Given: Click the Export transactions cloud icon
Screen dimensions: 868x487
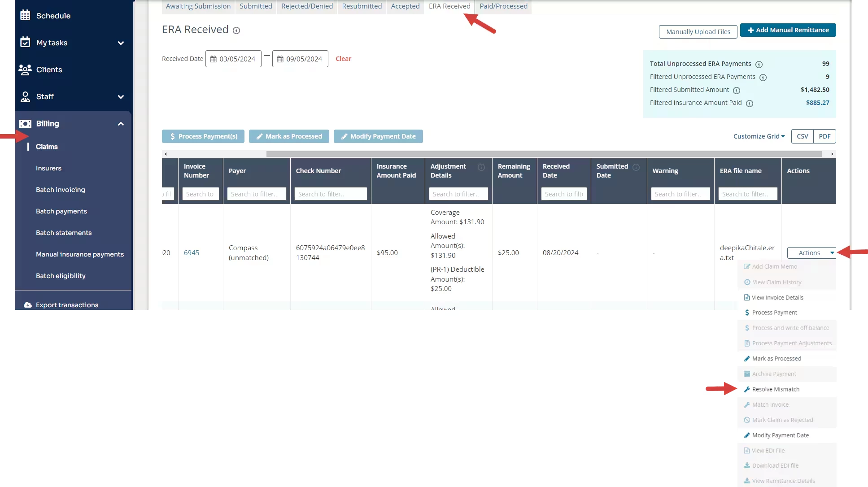Looking at the screenshot, I should coord(28,304).
